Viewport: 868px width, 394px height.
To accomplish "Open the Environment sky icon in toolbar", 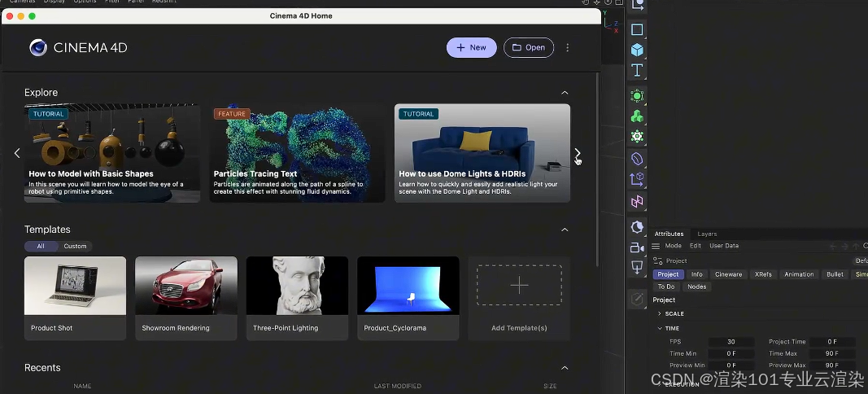I will click(x=637, y=226).
